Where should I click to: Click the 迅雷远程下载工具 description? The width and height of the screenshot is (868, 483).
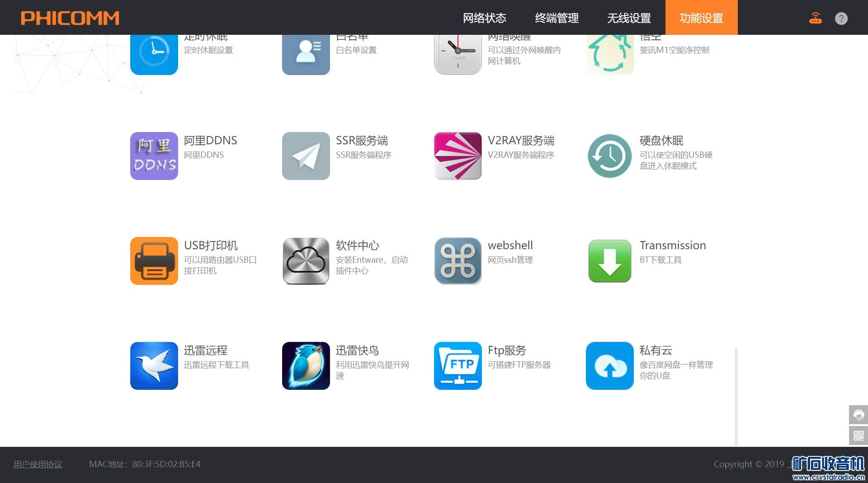(x=217, y=365)
